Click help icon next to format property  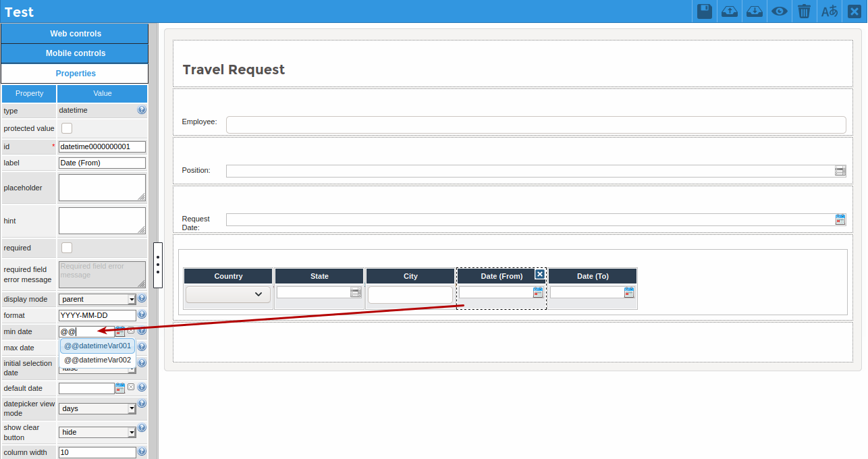[x=142, y=315]
